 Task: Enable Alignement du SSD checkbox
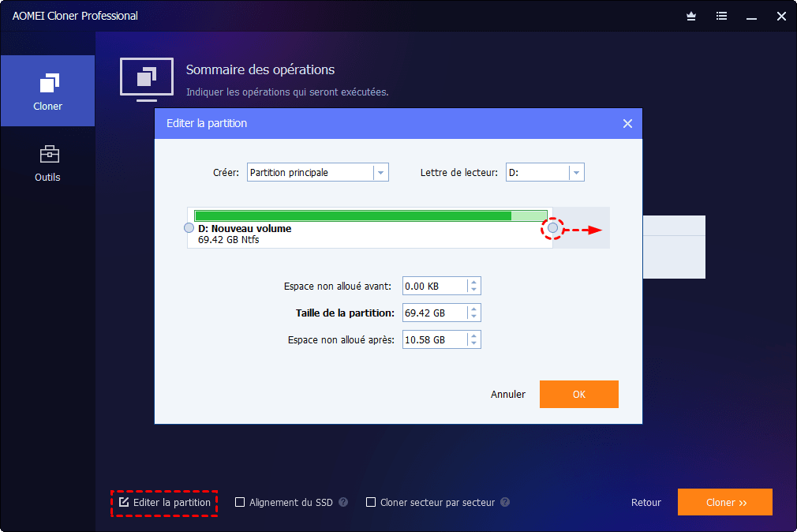240,502
